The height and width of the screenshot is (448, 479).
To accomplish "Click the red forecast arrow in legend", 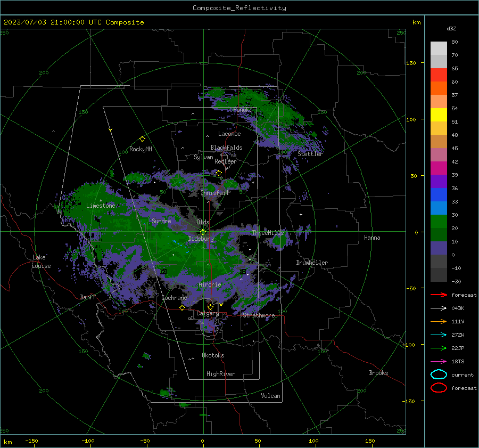I will 439,295.
